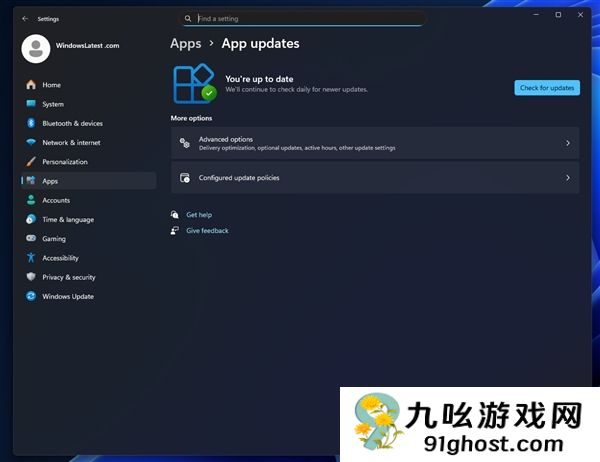The width and height of the screenshot is (600, 462).
Task: Click the System monitor icon
Action: (x=31, y=104)
